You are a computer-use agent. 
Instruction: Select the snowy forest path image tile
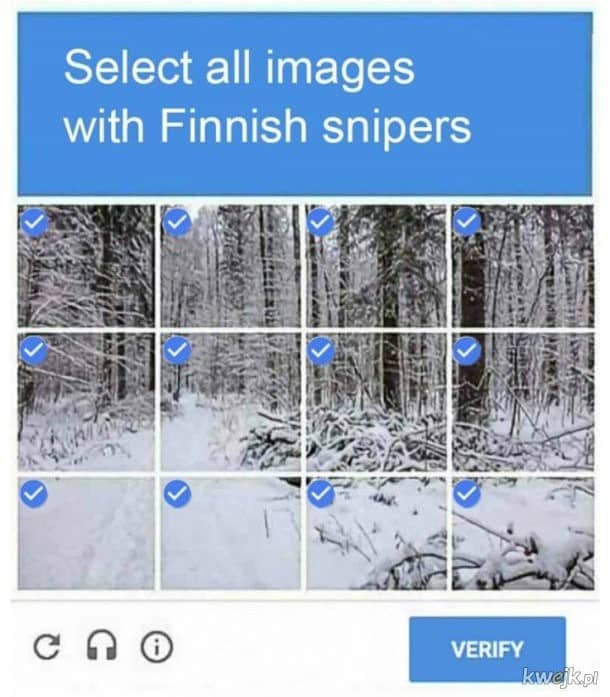(x=230, y=401)
